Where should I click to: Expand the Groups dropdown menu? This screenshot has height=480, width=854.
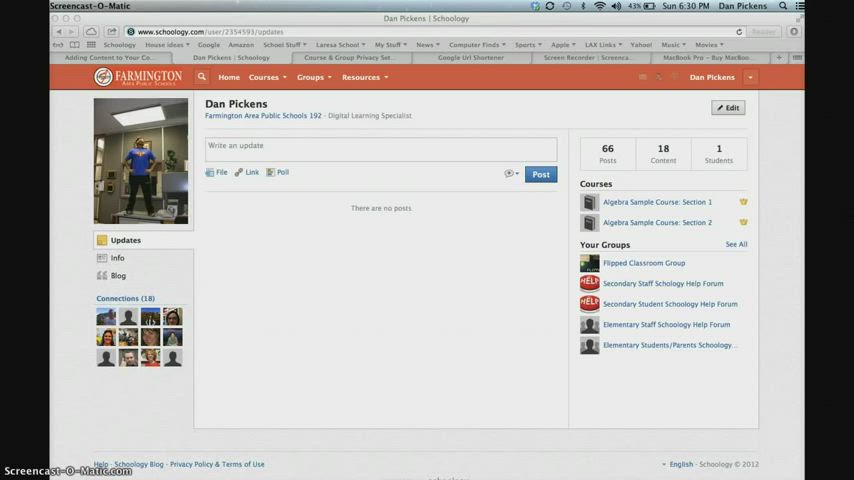click(314, 77)
